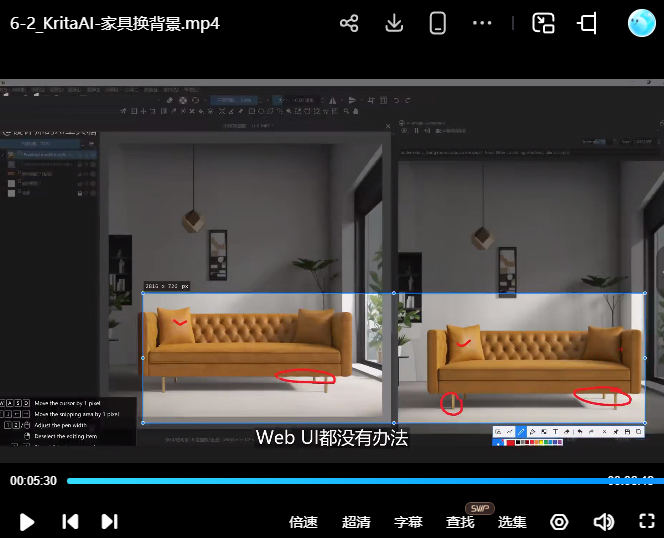
Task: Mute audio with the speaker icon
Action: (603, 522)
